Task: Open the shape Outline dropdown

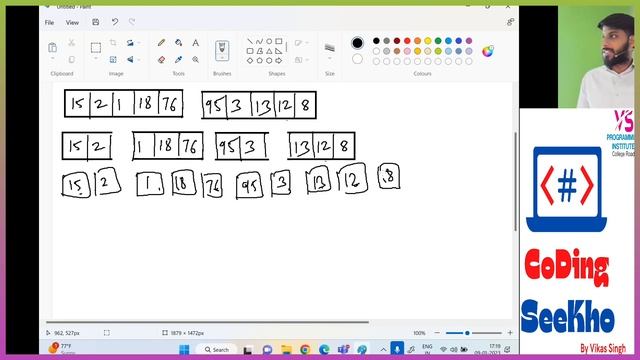Action: tap(301, 42)
